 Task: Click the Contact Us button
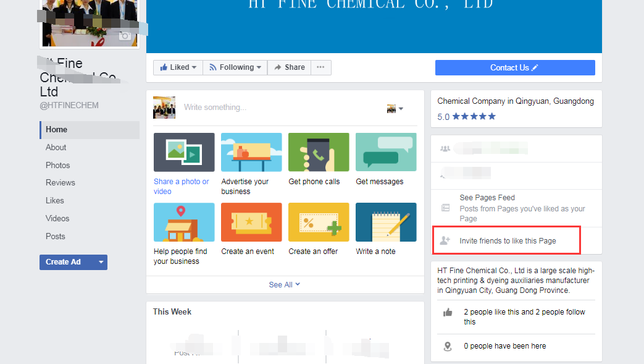(x=515, y=68)
